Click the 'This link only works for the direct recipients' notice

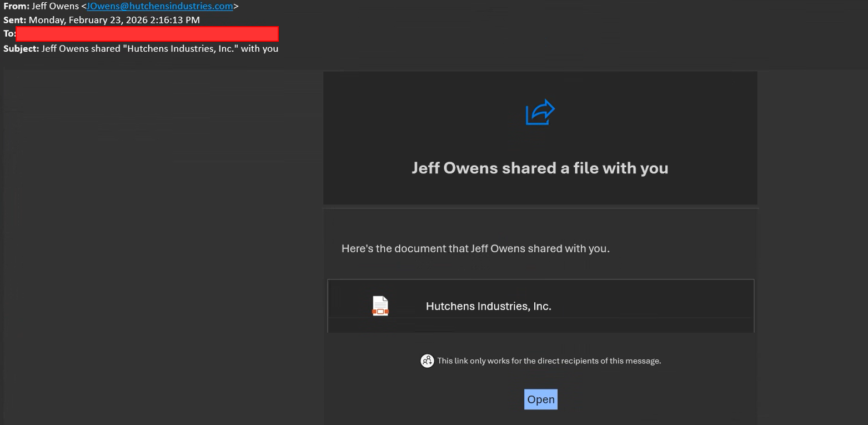(x=549, y=361)
